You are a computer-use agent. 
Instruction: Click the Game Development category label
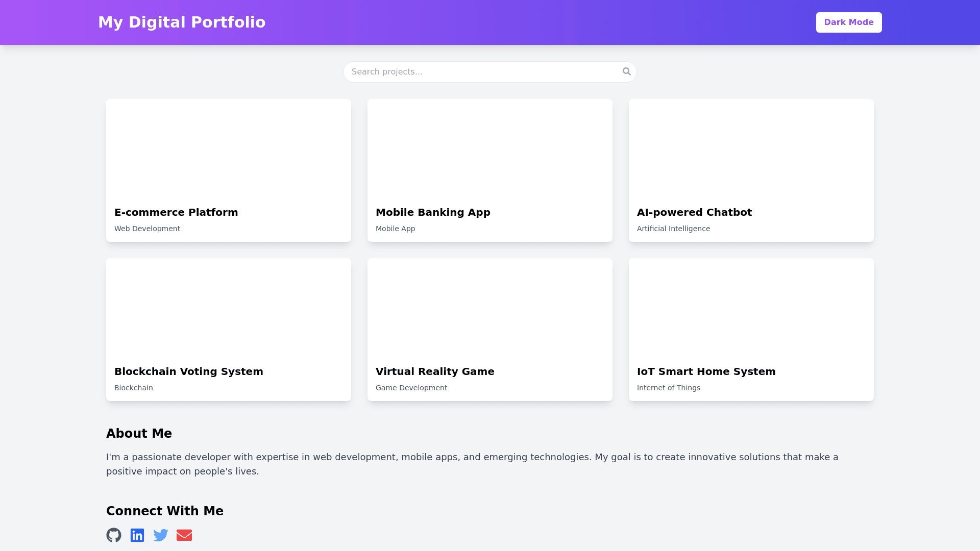[x=411, y=388]
